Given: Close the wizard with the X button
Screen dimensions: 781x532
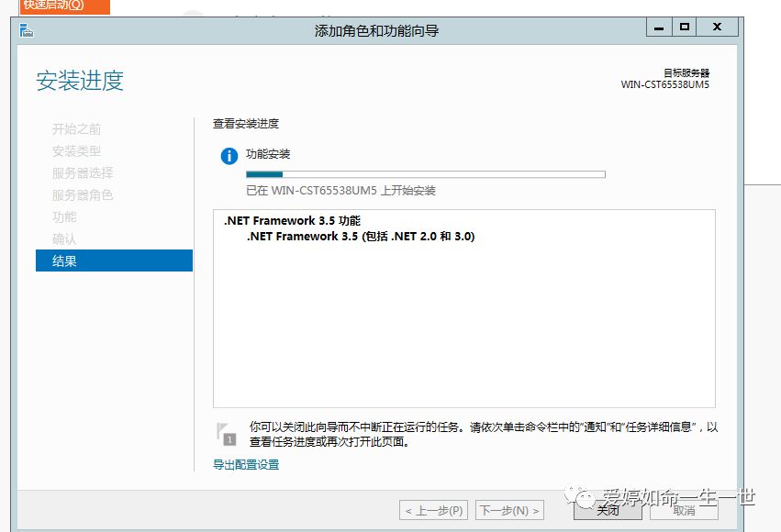Looking at the screenshot, I should pyautogui.click(x=718, y=27).
